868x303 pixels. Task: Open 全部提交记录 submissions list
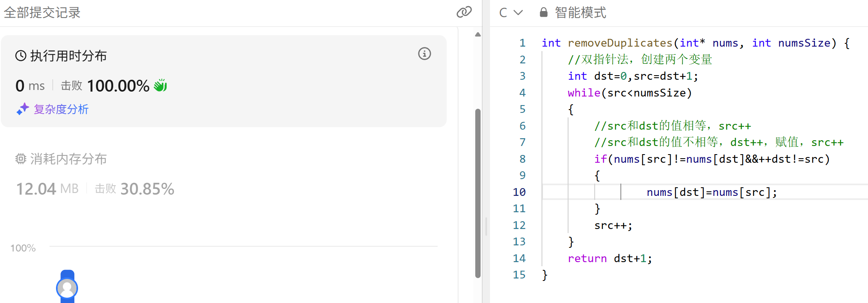42,13
